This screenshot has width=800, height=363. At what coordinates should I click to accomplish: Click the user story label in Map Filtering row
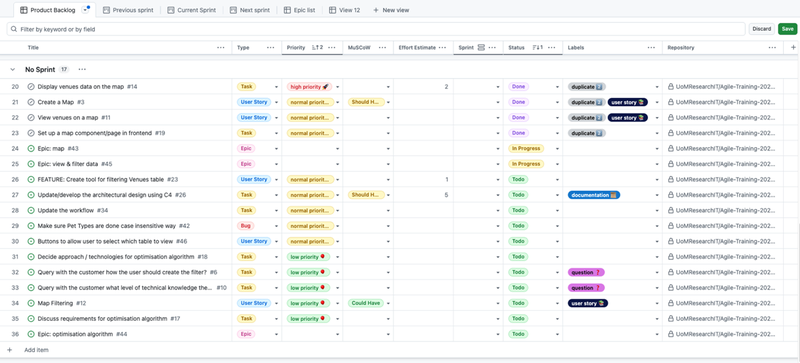coord(588,303)
